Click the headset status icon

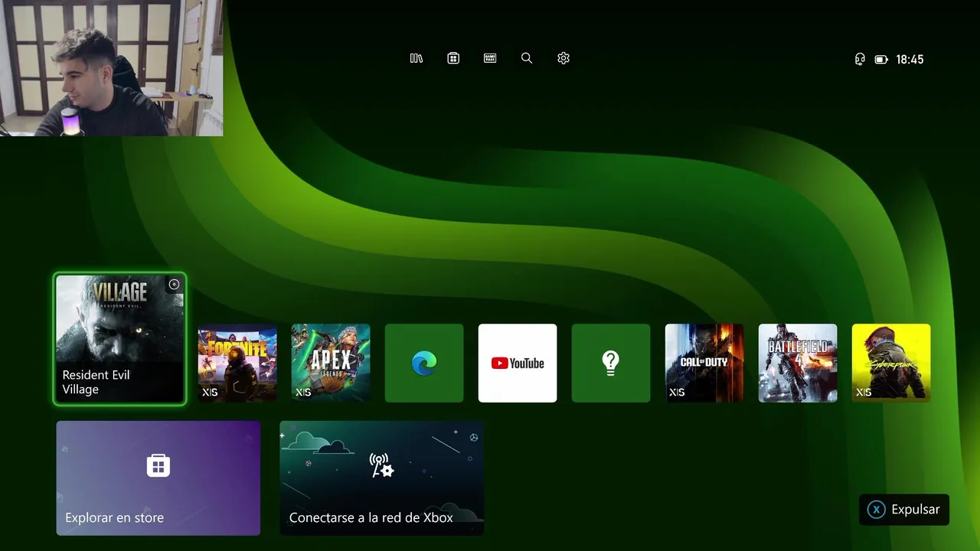point(860,59)
